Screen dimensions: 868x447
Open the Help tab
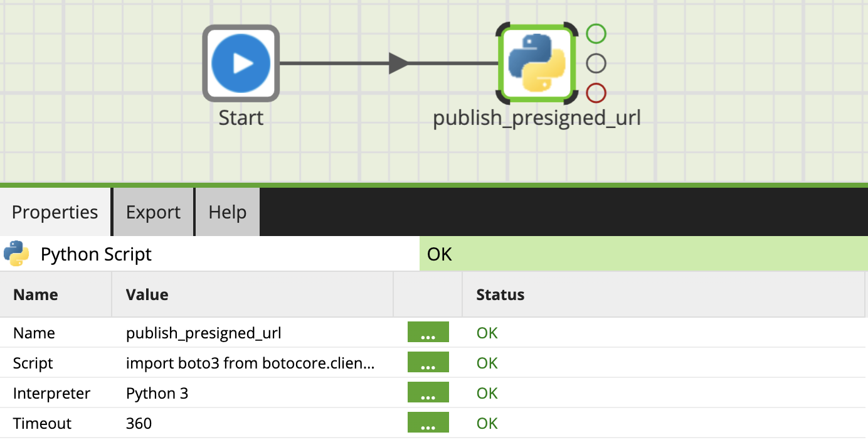(227, 212)
